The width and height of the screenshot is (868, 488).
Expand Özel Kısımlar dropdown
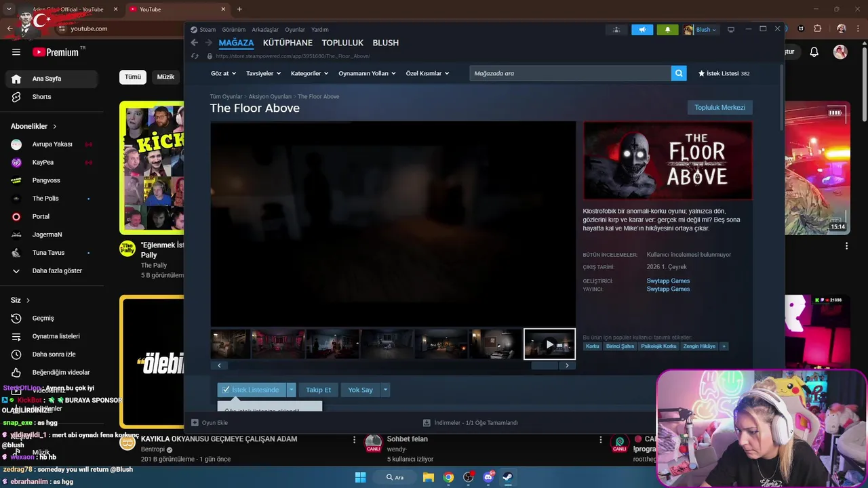(427, 73)
